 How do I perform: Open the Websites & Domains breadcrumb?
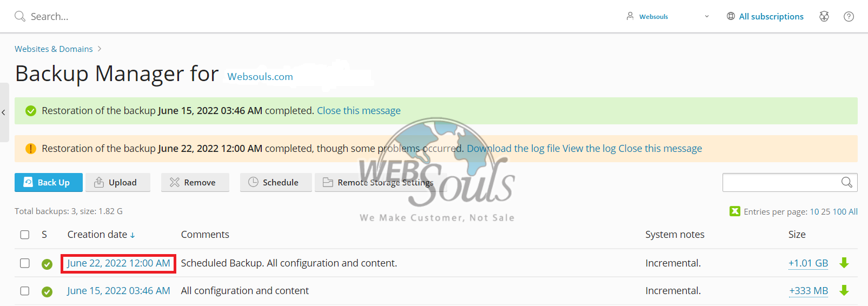(54, 49)
